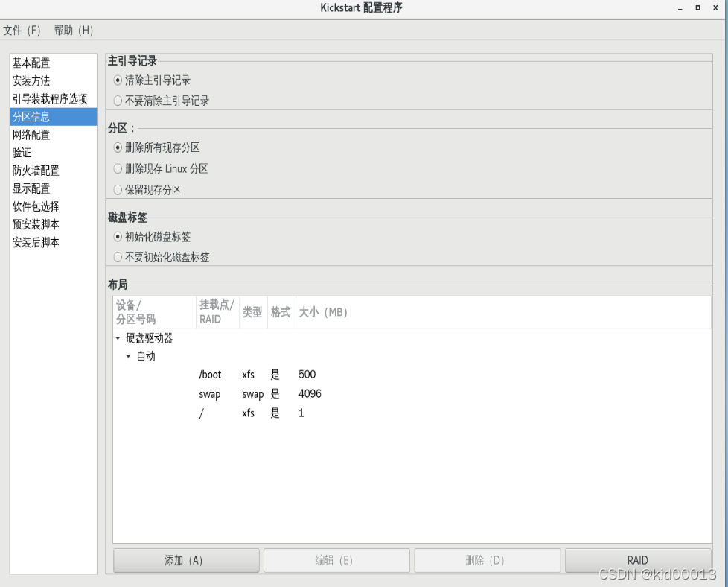
Task: Open 软件包选择 section
Action: pos(53,206)
